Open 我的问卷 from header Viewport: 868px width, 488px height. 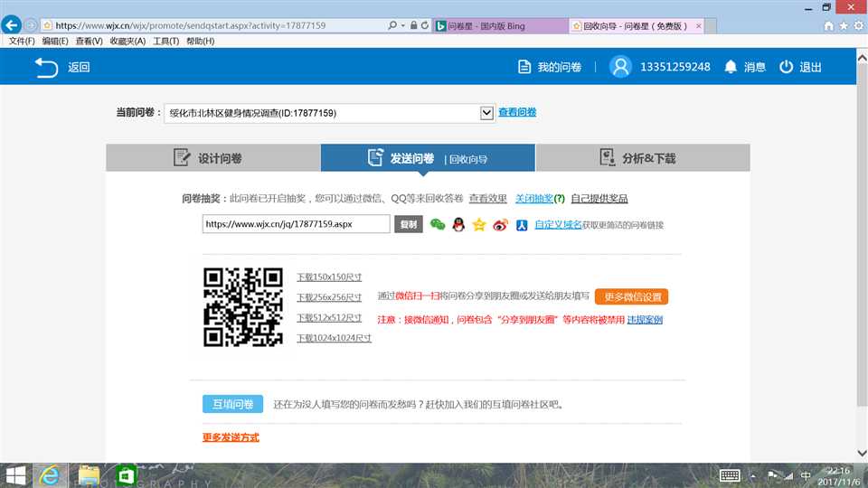pos(549,67)
